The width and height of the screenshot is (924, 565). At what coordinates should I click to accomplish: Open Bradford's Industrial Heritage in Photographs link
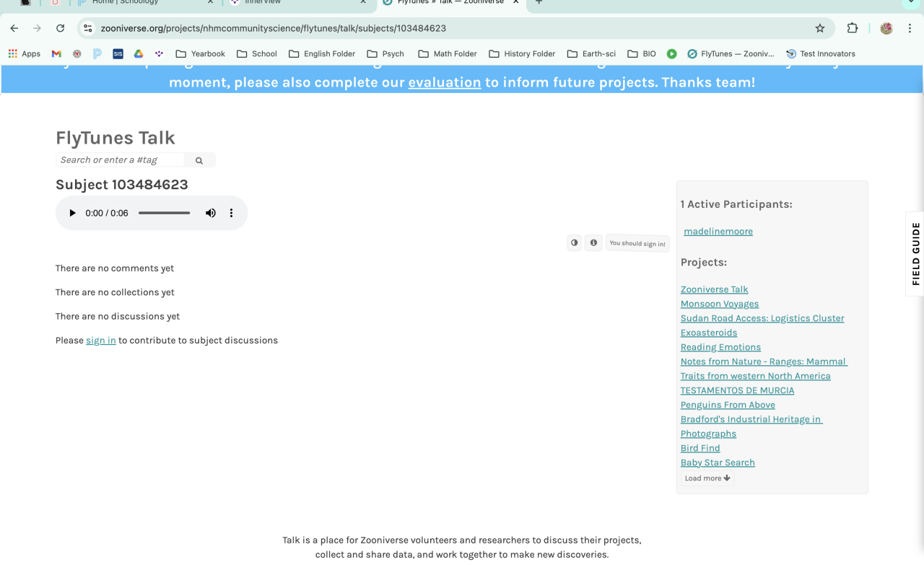751,426
